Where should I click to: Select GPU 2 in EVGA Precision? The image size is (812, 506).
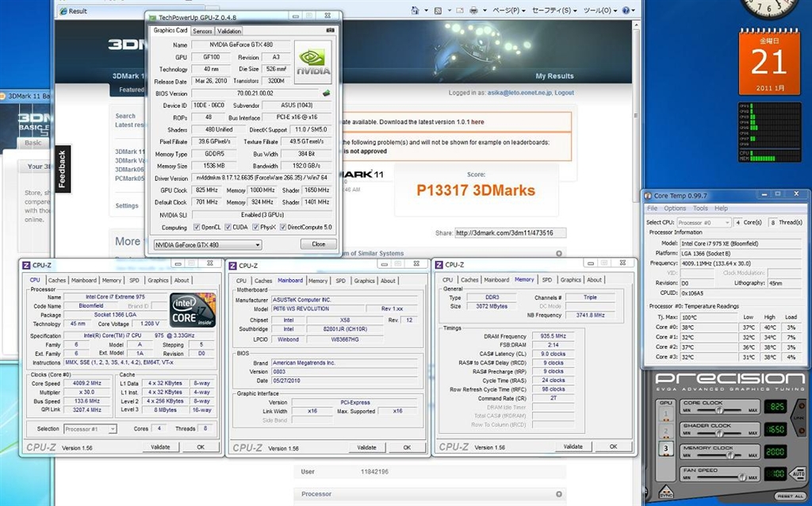point(666,431)
